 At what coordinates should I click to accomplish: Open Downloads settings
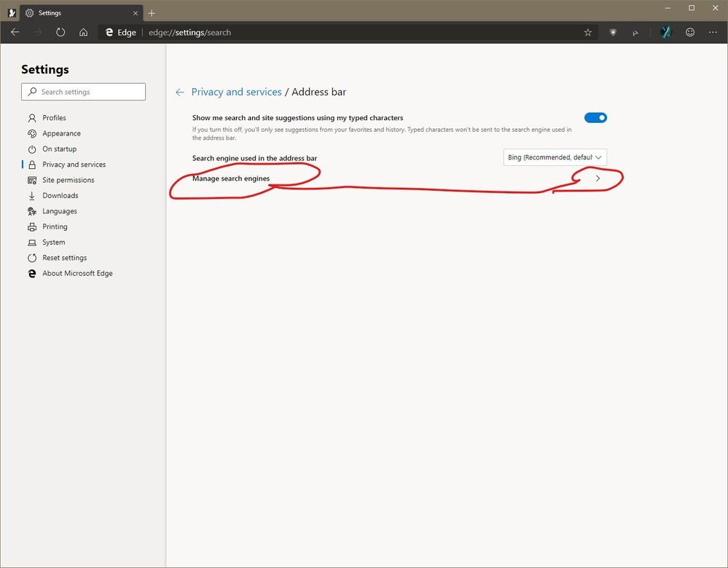60,196
